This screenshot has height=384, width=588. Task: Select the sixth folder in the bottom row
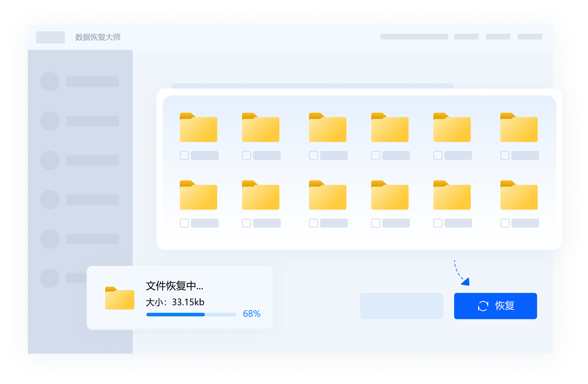519,195
